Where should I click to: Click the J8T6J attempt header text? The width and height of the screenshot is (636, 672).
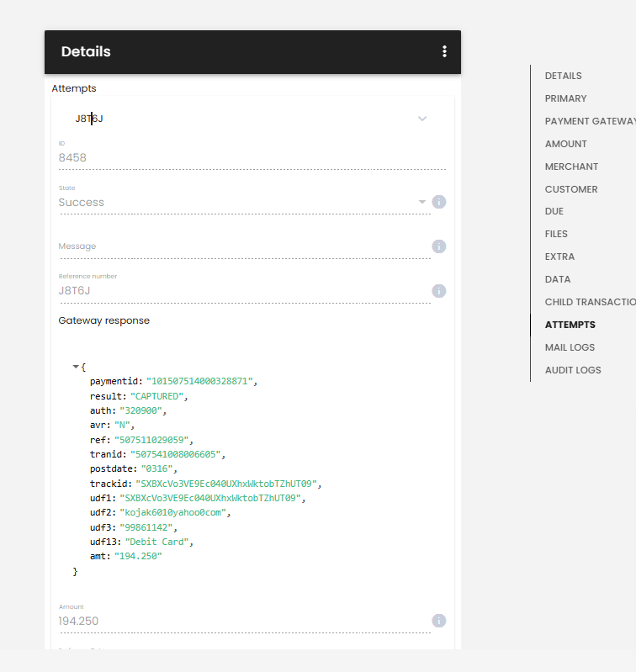point(89,119)
